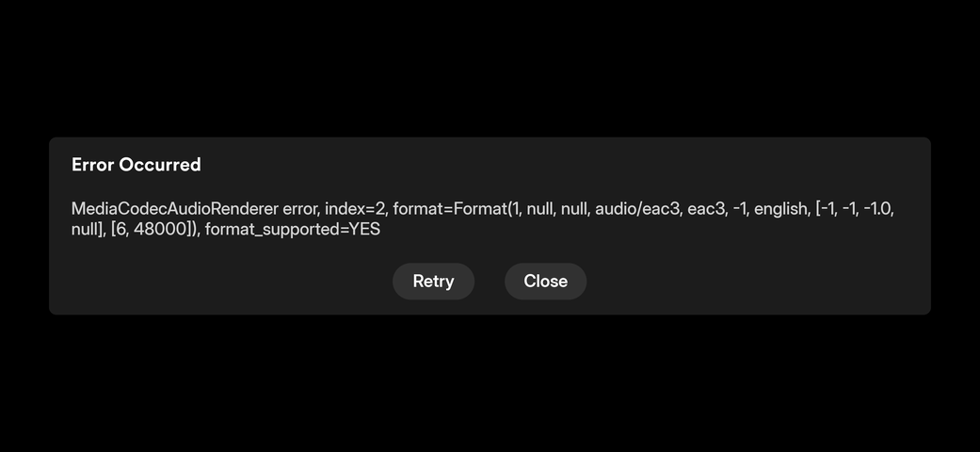Click the null], text starting second line
This screenshot has width=980, height=452.
point(88,230)
